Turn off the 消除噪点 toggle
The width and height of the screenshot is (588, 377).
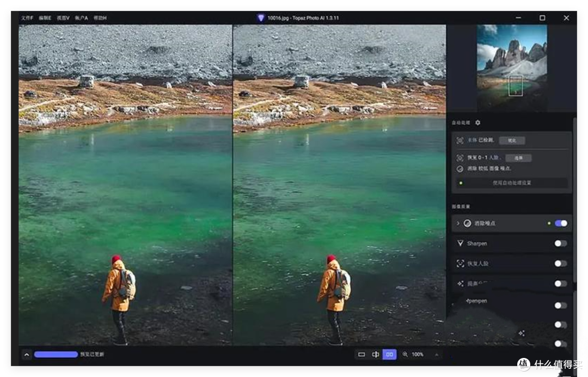coord(561,223)
